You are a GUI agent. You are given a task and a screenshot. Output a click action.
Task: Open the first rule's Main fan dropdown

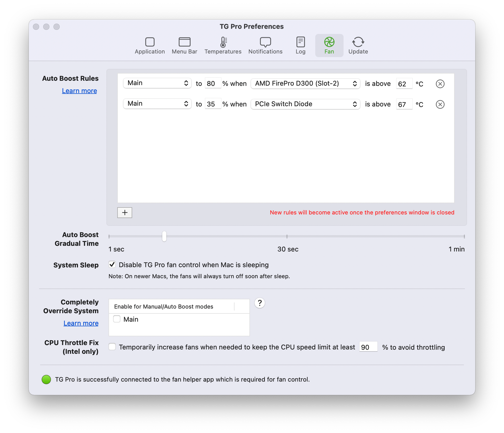(x=157, y=83)
